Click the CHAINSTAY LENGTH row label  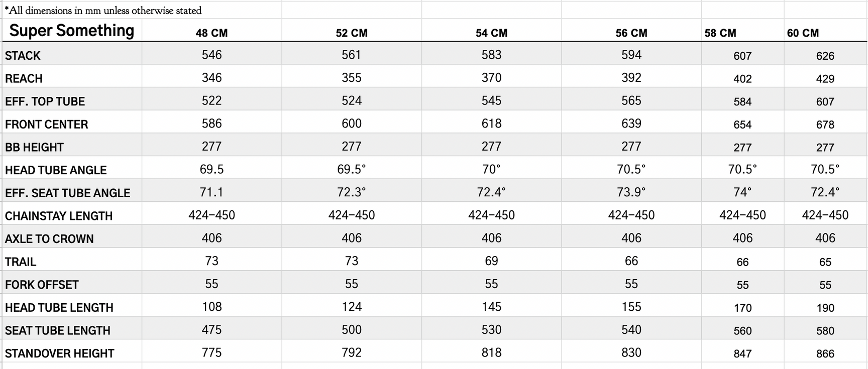[x=59, y=216]
